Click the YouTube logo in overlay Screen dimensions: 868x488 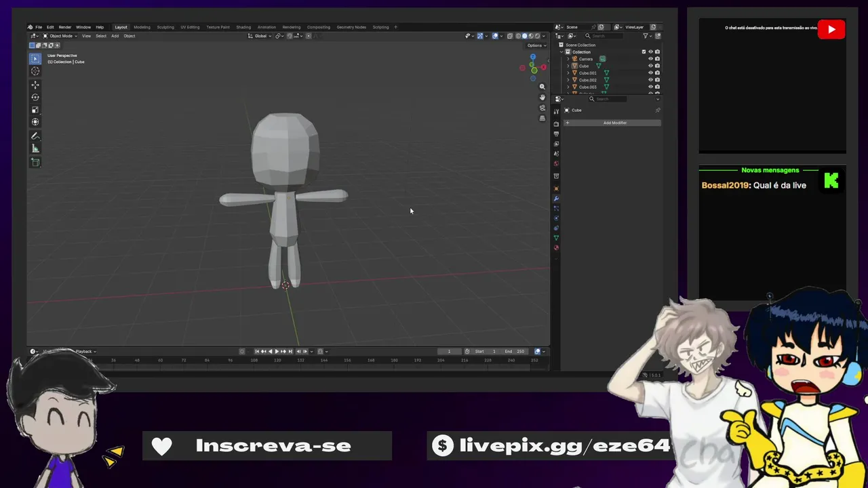(x=831, y=29)
